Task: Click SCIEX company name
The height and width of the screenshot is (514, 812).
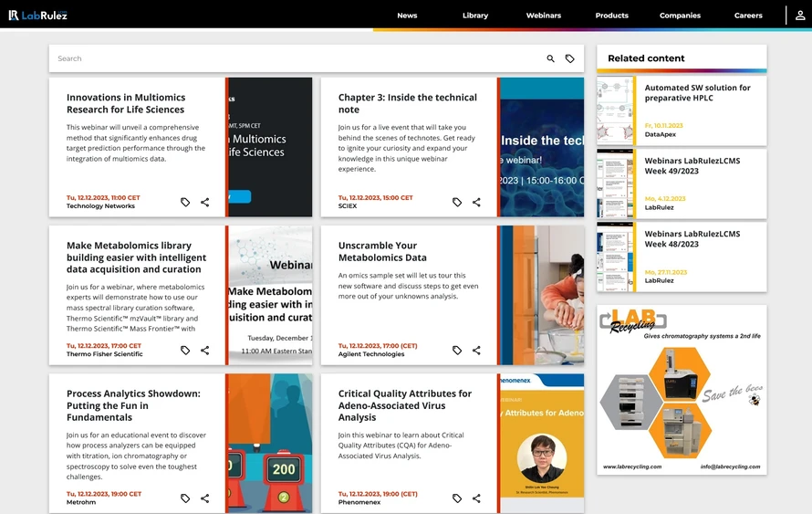Action: tap(348, 206)
